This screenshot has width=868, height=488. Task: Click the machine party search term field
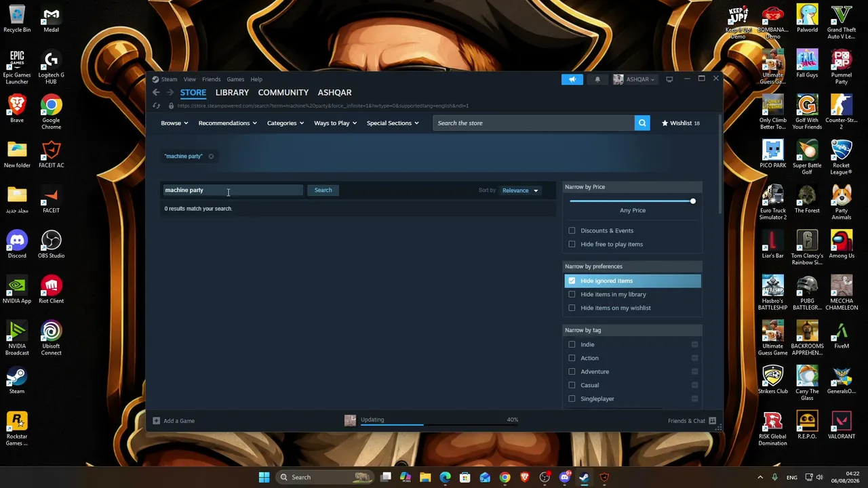point(233,190)
